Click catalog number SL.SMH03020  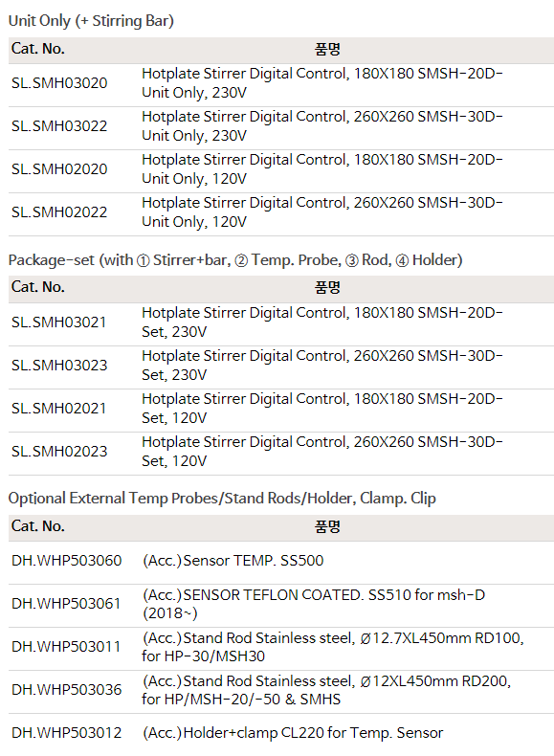click(x=59, y=83)
